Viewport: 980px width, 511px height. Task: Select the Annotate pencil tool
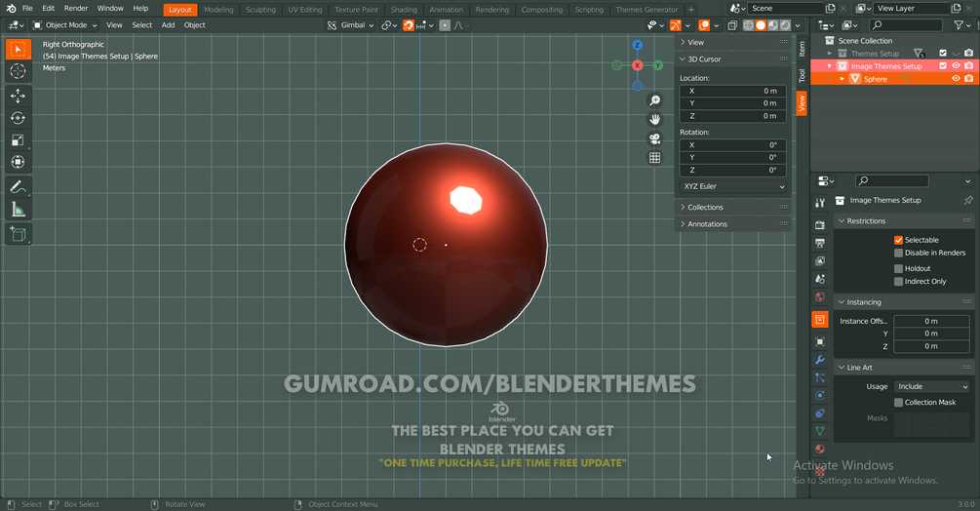point(19,187)
